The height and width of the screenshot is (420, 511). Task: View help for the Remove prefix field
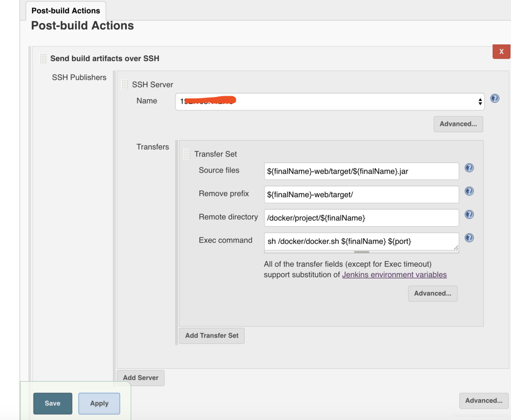tap(469, 191)
